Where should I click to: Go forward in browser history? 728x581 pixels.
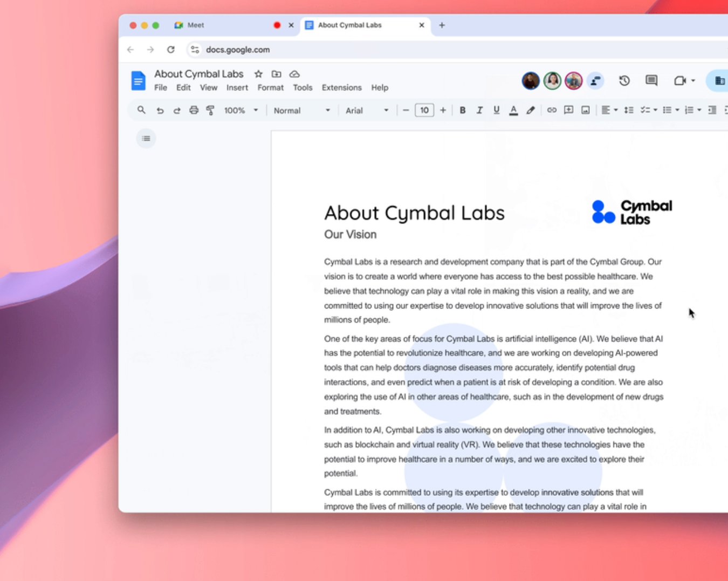click(x=150, y=50)
